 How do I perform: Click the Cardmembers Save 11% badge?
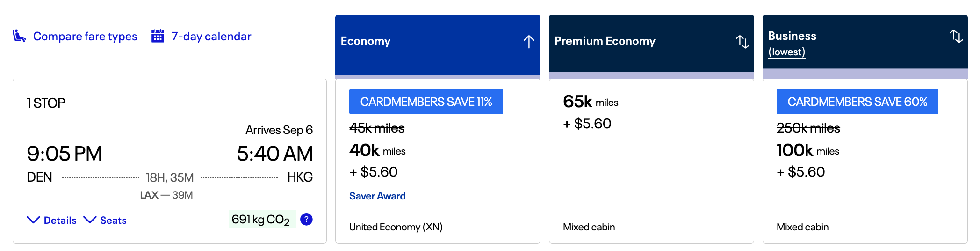click(426, 102)
